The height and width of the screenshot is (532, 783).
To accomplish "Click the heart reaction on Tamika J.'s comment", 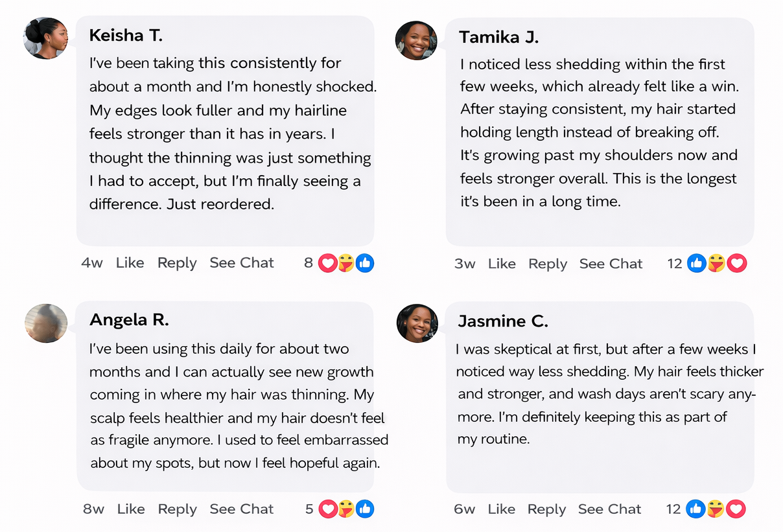I will 737,263.
